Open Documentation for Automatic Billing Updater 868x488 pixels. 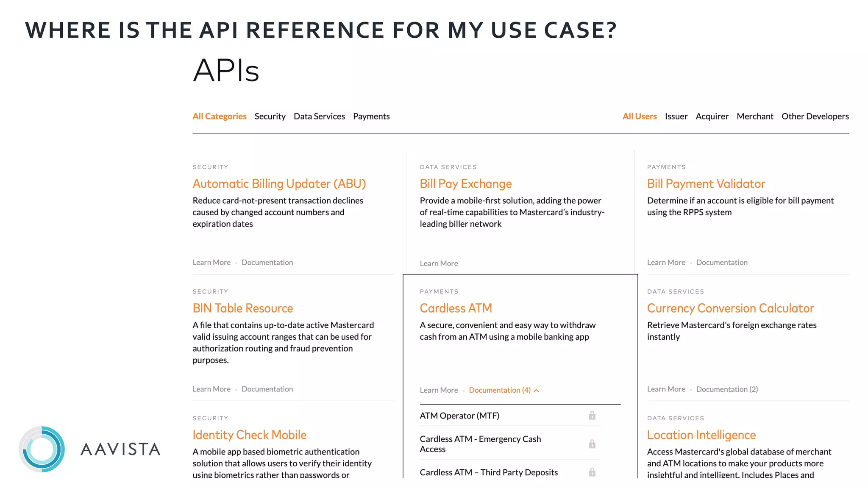[x=267, y=263]
